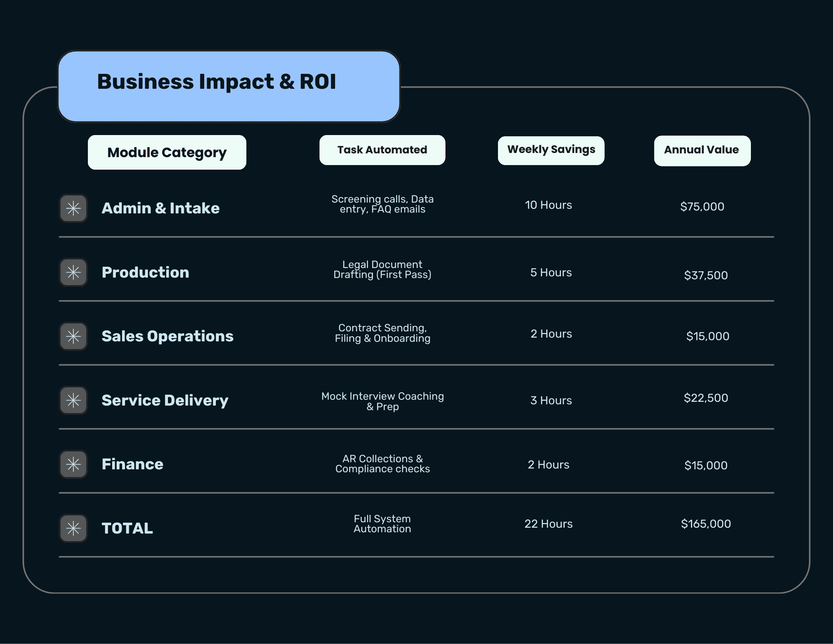This screenshot has width=833, height=644.
Task: Click the asterisk icon beside TOTAL
Action: 73,528
